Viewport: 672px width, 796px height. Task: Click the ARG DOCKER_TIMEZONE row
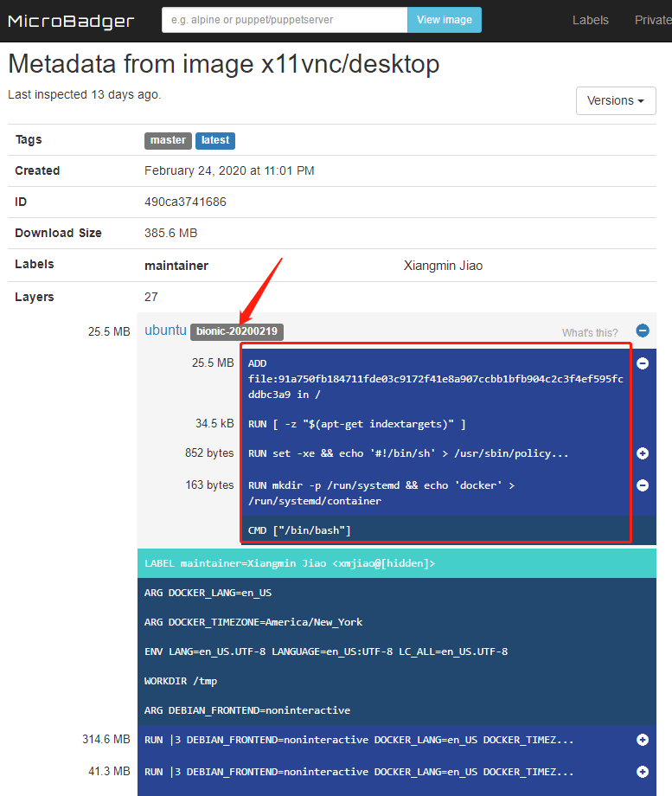coord(396,622)
